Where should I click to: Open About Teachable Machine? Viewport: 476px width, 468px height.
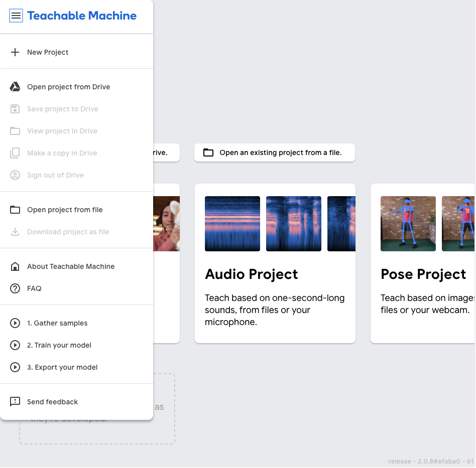[71, 266]
